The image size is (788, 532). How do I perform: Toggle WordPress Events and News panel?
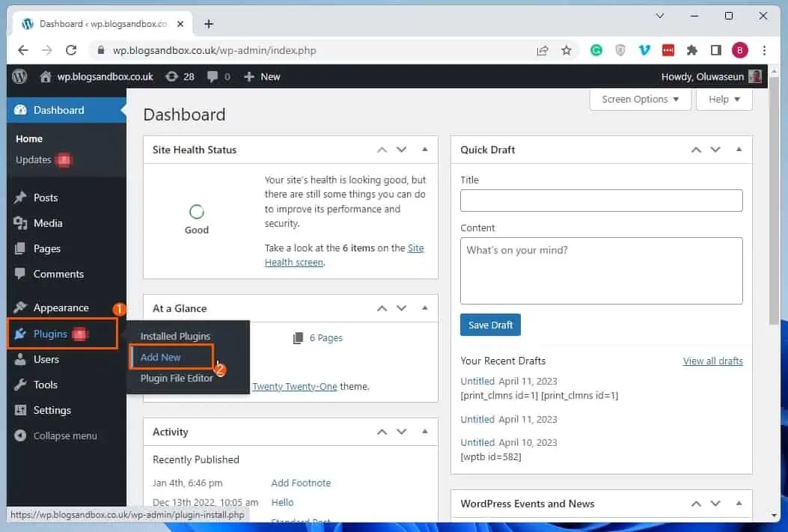coord(739,504)
